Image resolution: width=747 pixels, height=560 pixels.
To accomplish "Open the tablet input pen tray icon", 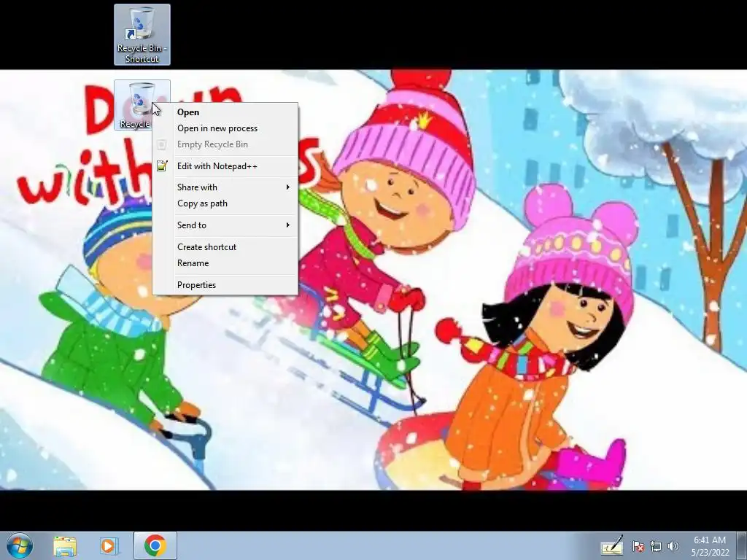I will pyautogui.click(x=612, y=546).
